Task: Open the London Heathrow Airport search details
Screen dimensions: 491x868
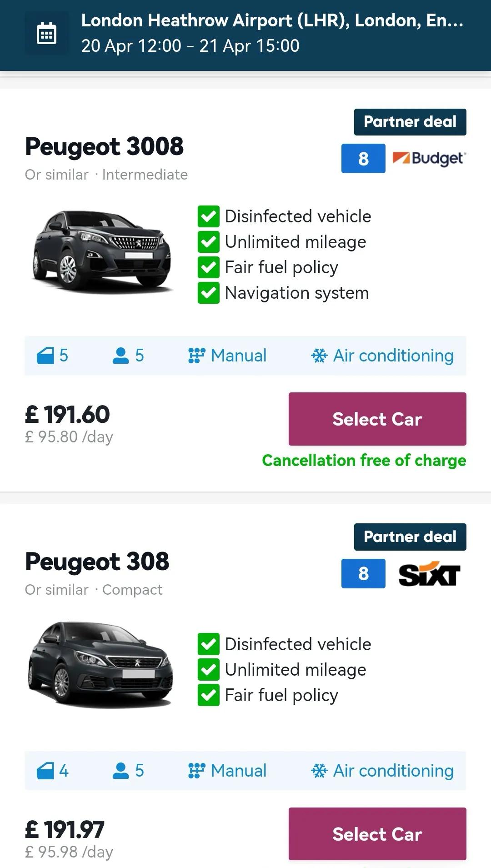Action: pyautogui.click(x=272, y=33)
